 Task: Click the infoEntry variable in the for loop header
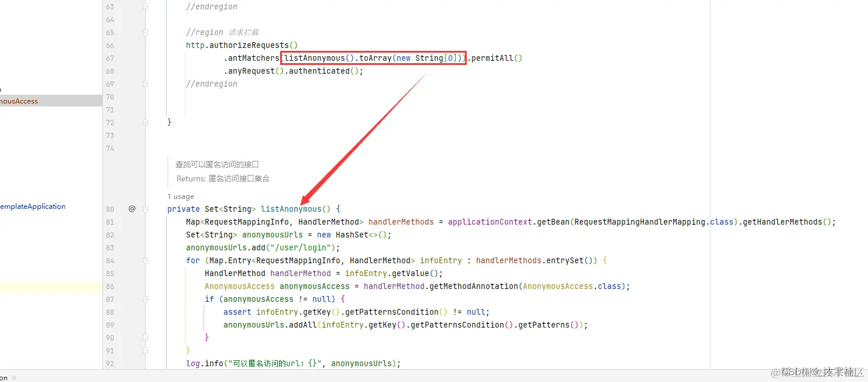(x=441, y=260)
